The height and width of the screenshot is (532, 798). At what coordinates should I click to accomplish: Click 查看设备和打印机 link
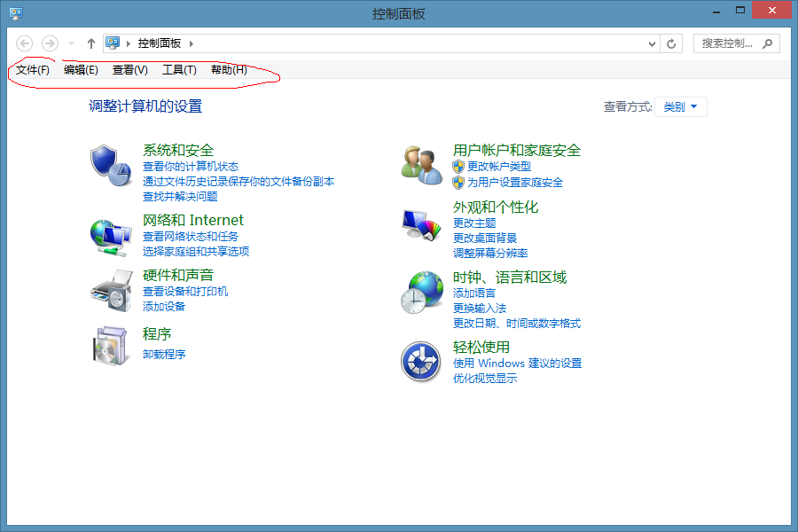[185, 291]
